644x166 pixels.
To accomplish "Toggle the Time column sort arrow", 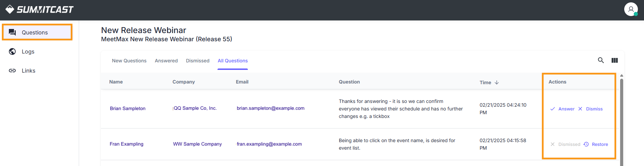I will pos(497,82).
